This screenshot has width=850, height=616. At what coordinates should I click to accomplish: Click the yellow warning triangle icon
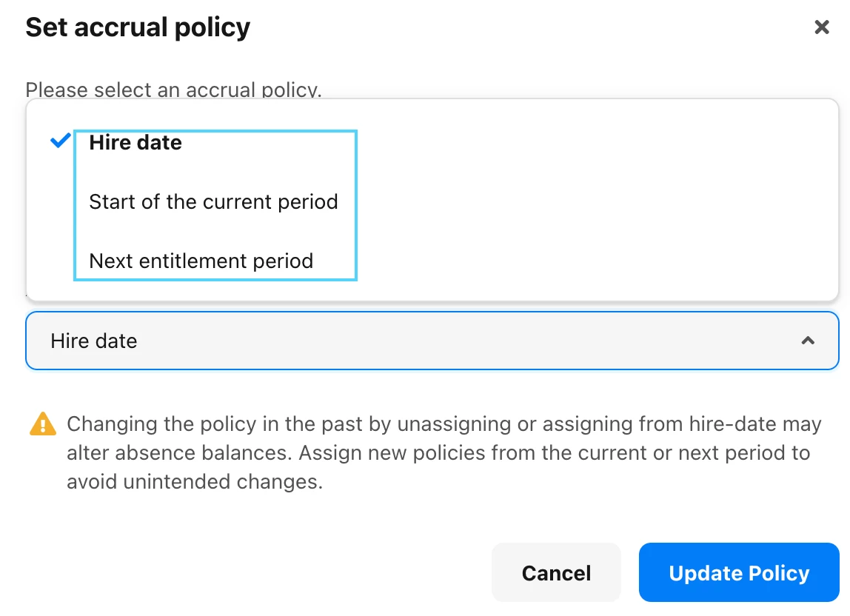coord(43,424)
